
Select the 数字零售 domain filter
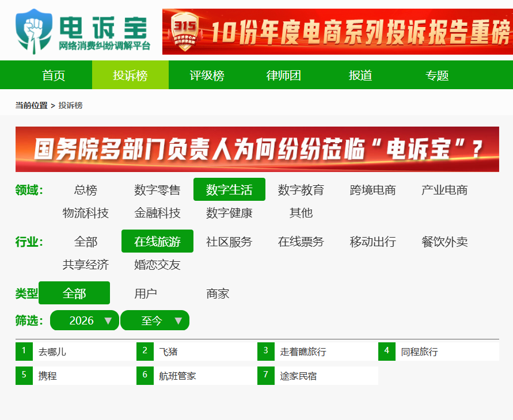(157, 190)
